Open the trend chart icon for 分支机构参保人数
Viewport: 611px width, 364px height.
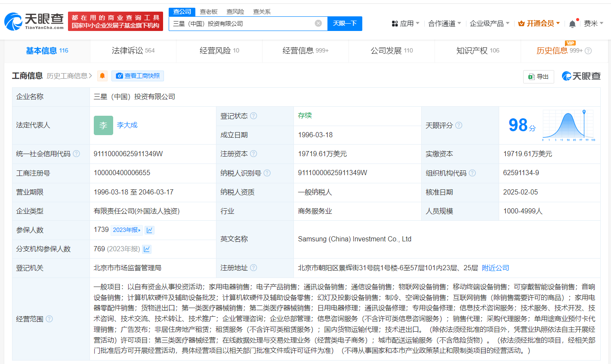[x=147, y=249]
